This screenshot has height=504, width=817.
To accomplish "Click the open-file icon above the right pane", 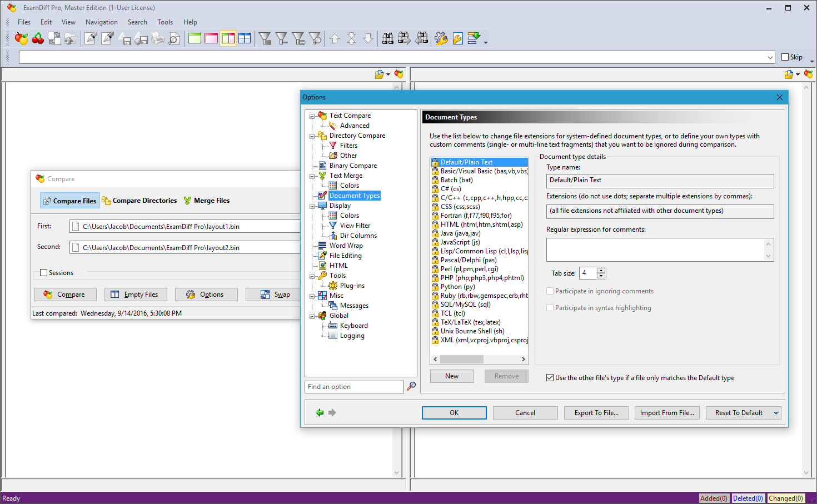I will pyautogui.click(x=789, y=74).
